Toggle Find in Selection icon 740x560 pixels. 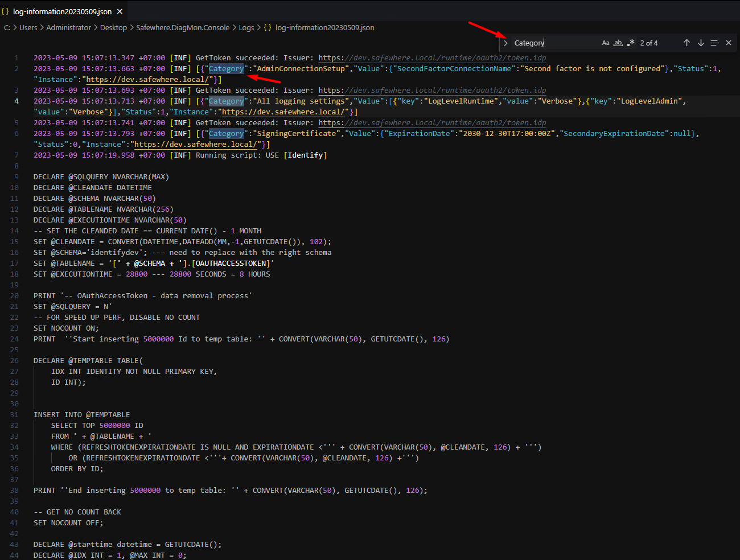pos(715,43)
